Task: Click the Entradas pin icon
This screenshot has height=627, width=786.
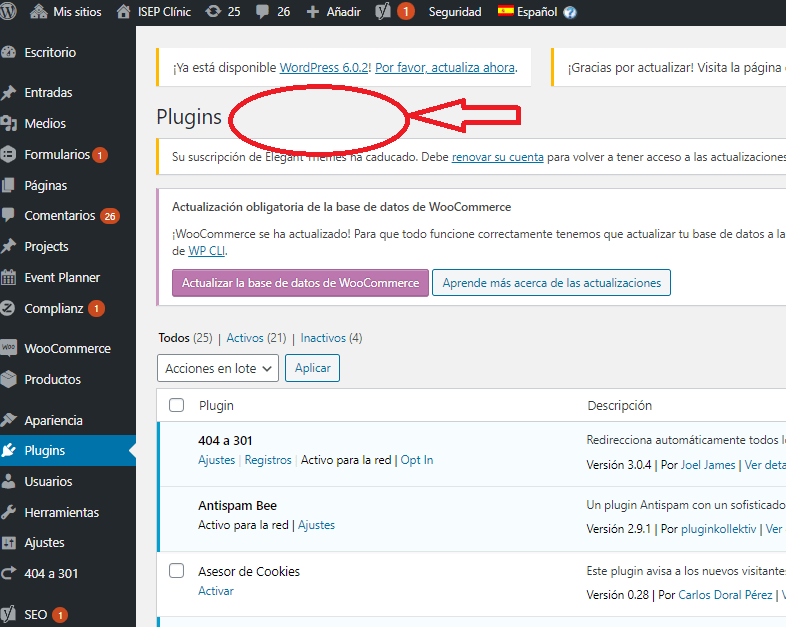Action: 9,93
